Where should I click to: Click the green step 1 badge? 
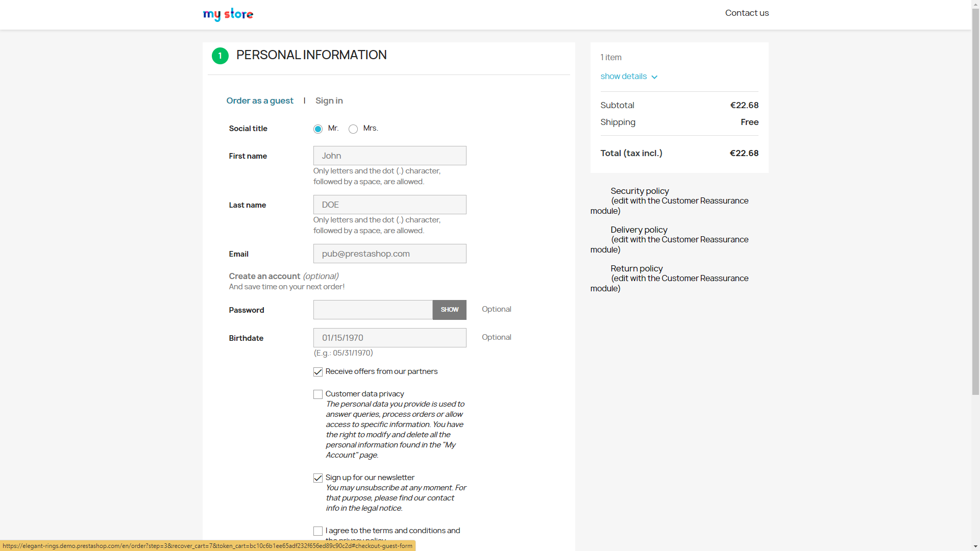coord(220,56)
